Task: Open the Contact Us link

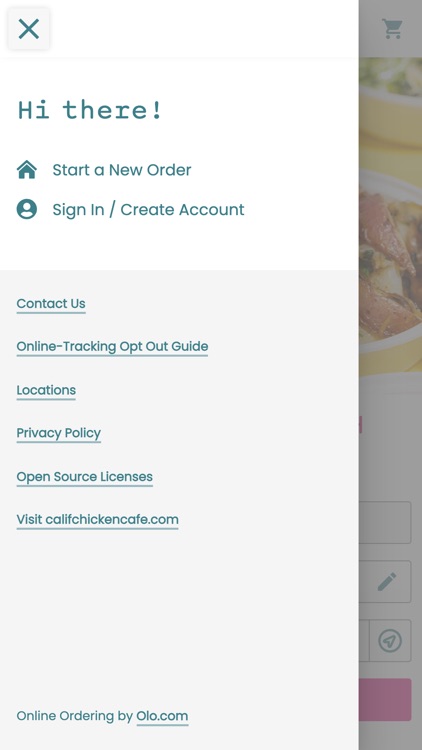Action: click(x=51, y=304)
